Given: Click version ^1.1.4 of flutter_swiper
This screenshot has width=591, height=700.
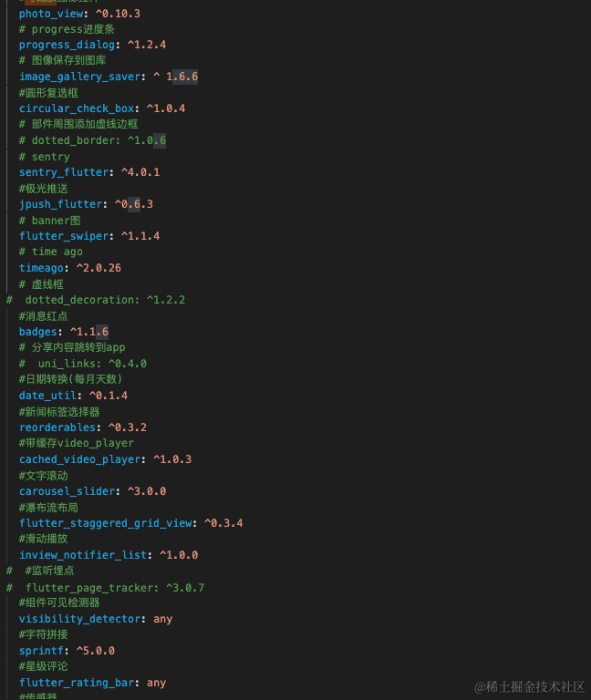Looking at the screenshot, I should pos(140,236).
